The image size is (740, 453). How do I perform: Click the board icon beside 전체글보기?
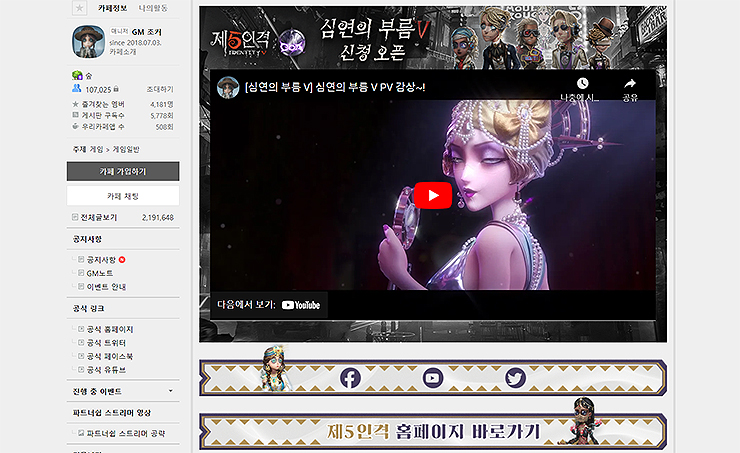pyautogui.click(x=75, y=217)
